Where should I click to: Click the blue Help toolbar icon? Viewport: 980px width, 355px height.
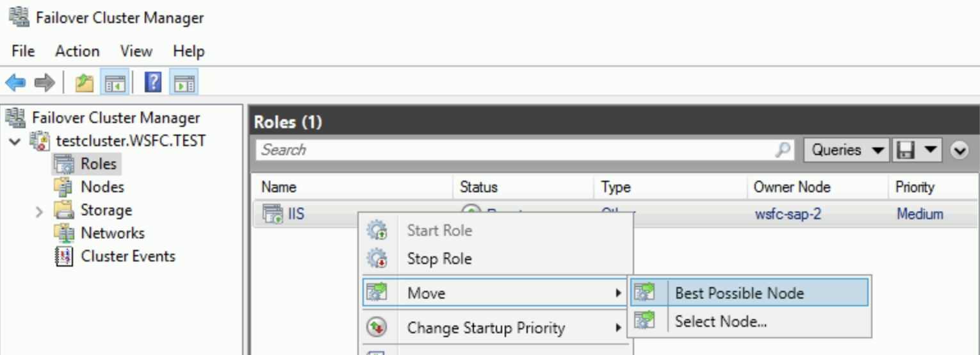153,83
